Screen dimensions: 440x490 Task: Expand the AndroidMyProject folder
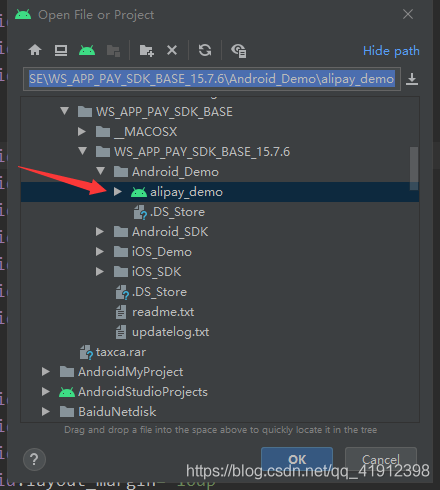pyautogui.click(x=46, y=372)
